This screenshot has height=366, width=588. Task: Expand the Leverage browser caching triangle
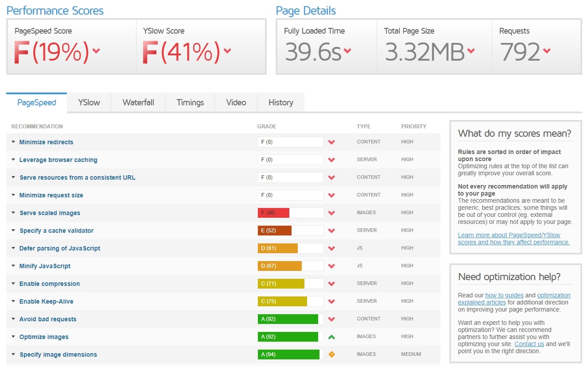click(13, 160)
